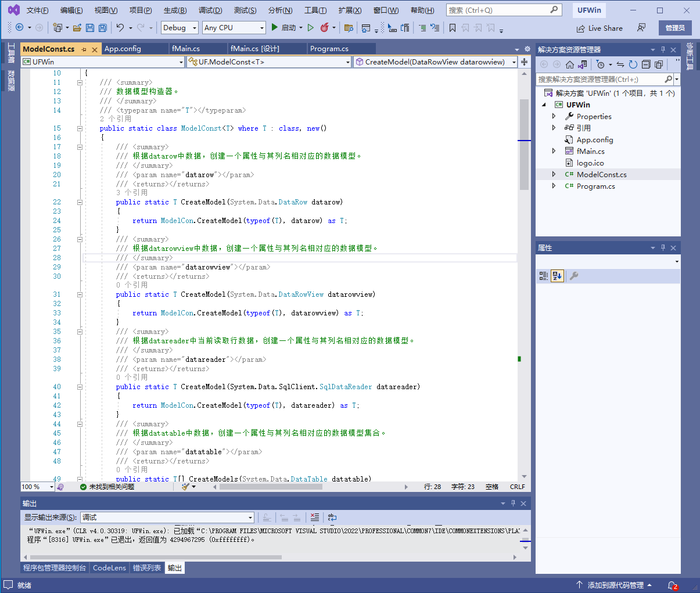
Task: Click categorized view icon in 属性 panel
Action: (x=544, y=276)
